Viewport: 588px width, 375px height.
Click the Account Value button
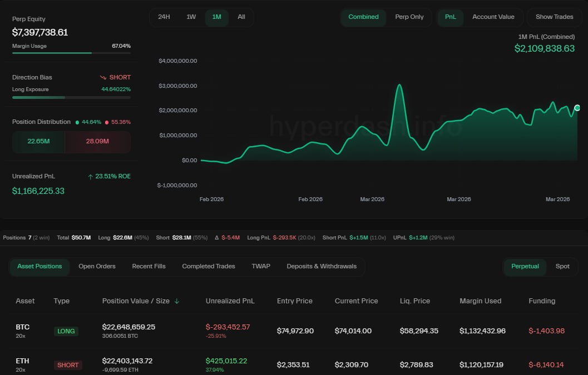point(493,17)
